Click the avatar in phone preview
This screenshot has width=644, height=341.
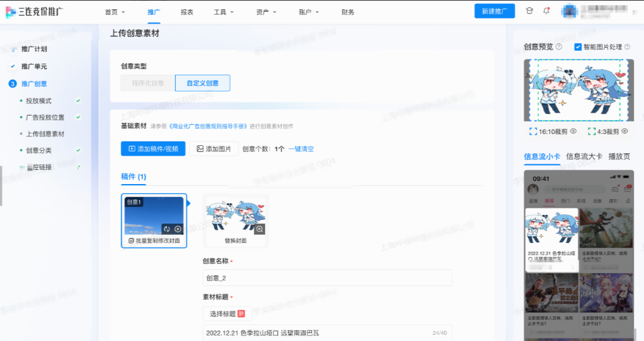coord(533,189)
